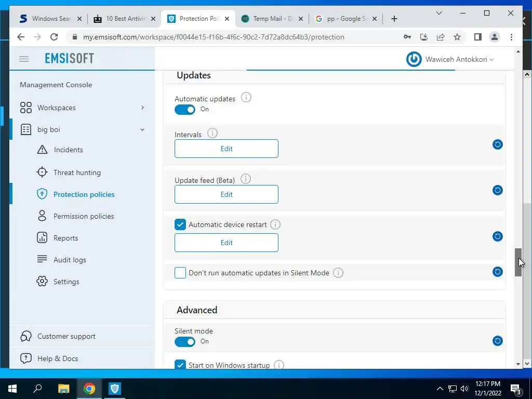Click the Audit logs lines icon
The width and height of the screenshot is (532, 399).
click(42, 260)
